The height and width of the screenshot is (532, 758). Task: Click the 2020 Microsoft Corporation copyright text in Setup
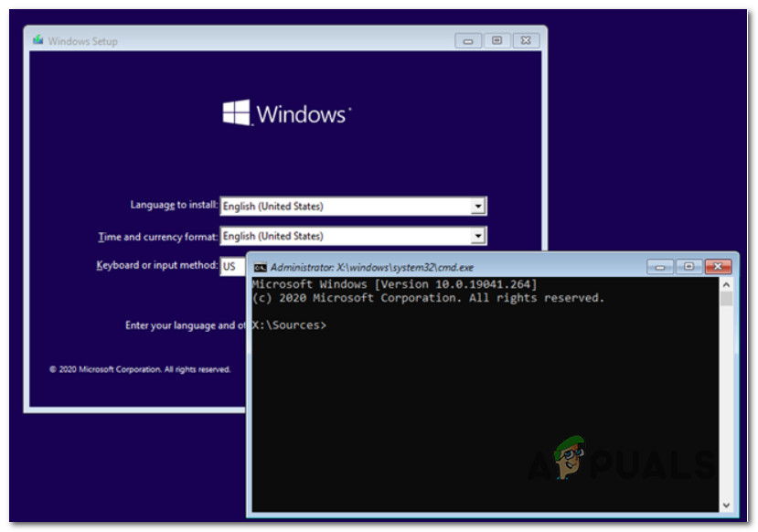(x=140, y=369)
